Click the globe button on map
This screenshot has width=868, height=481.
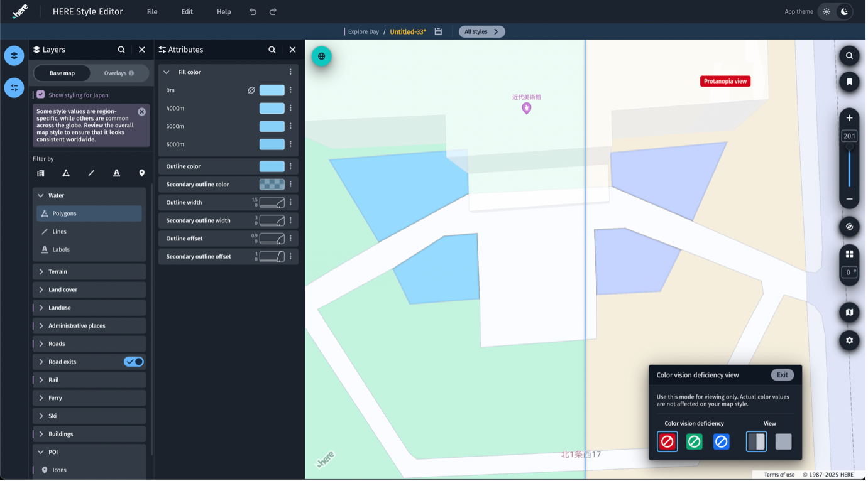[x=322, y=57]
